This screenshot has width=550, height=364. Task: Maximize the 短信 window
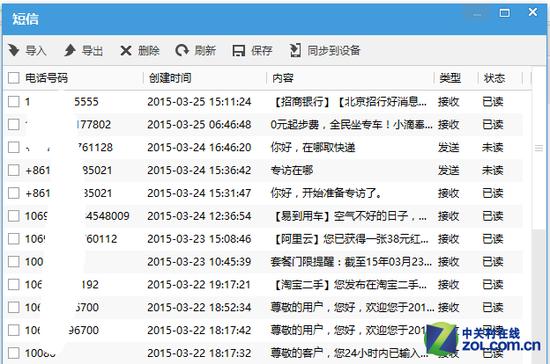(504, 13)
